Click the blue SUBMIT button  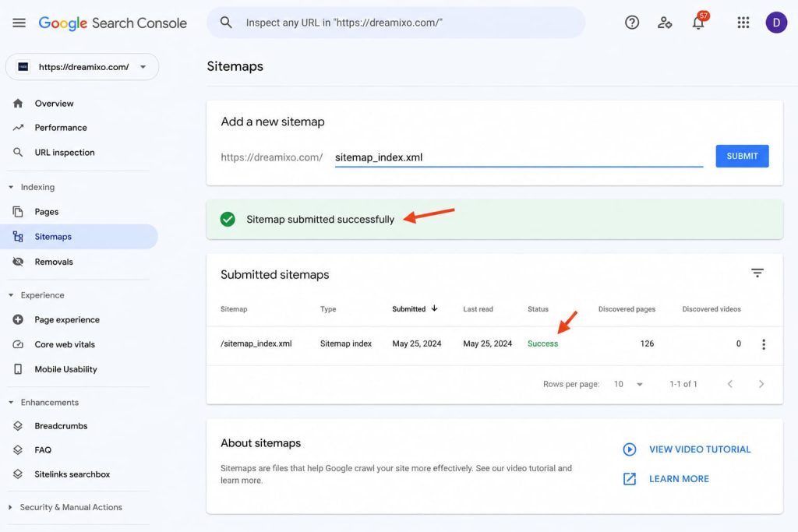[x=742, y=156]
